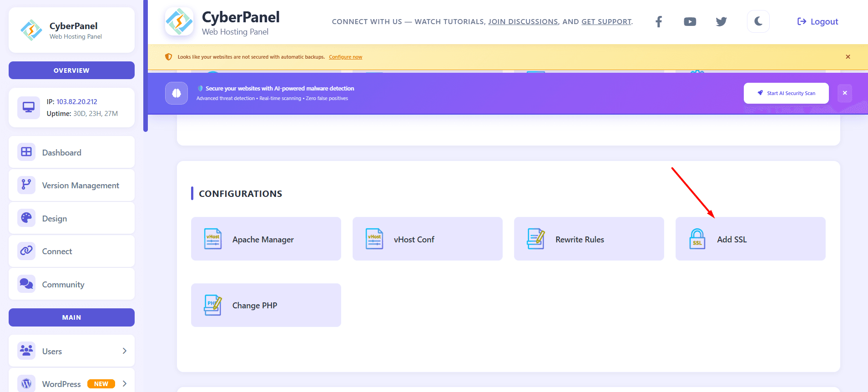Click the server IP address 103.82.20.212
The image size is (868, 392).
pos(76,102)
